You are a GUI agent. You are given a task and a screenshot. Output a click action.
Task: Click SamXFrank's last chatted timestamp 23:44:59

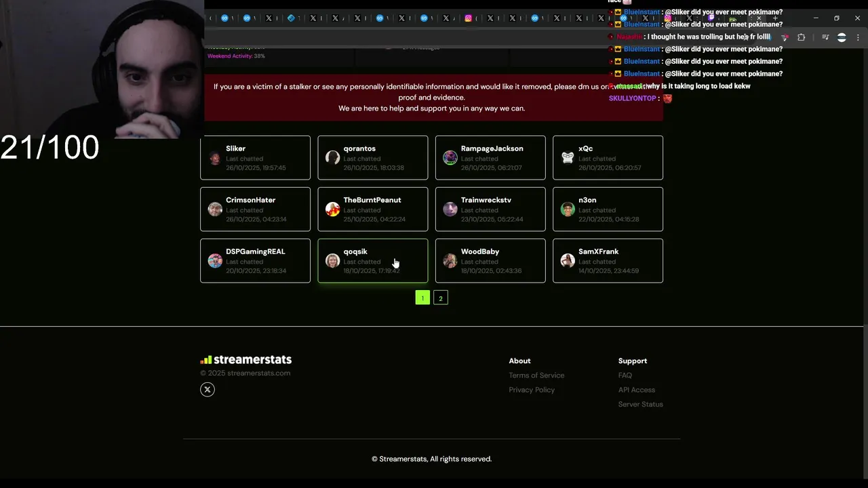pos(608,271)
